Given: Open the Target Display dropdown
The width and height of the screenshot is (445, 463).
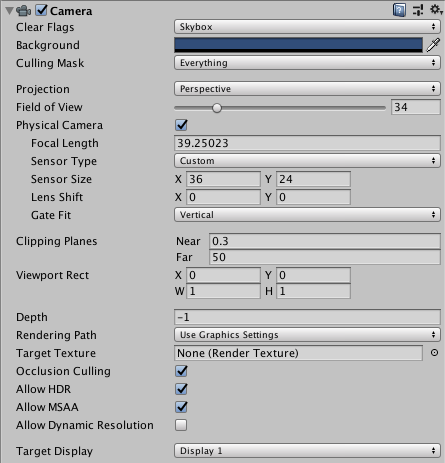Looking at the screenshot, I should (x=307, y=451).
